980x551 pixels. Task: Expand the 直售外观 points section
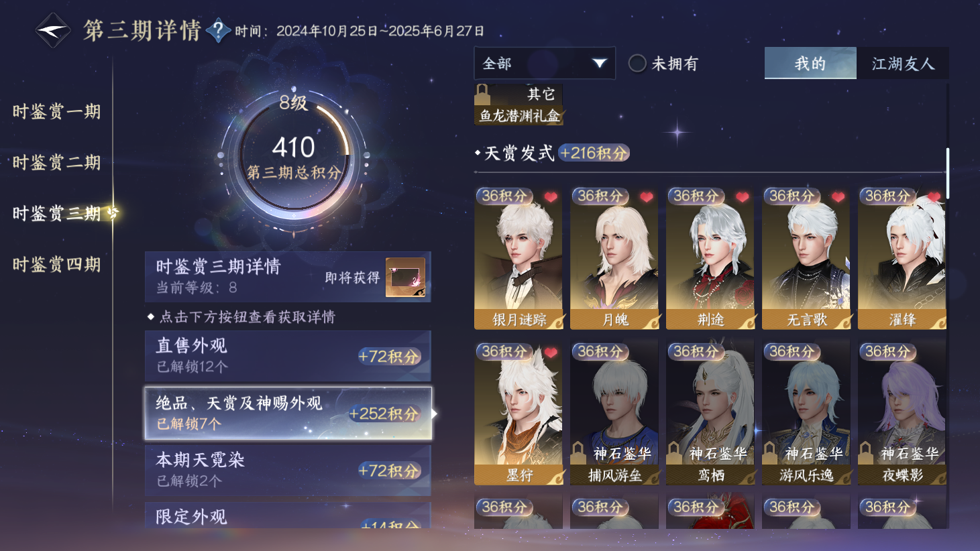(x=288, y=356)
